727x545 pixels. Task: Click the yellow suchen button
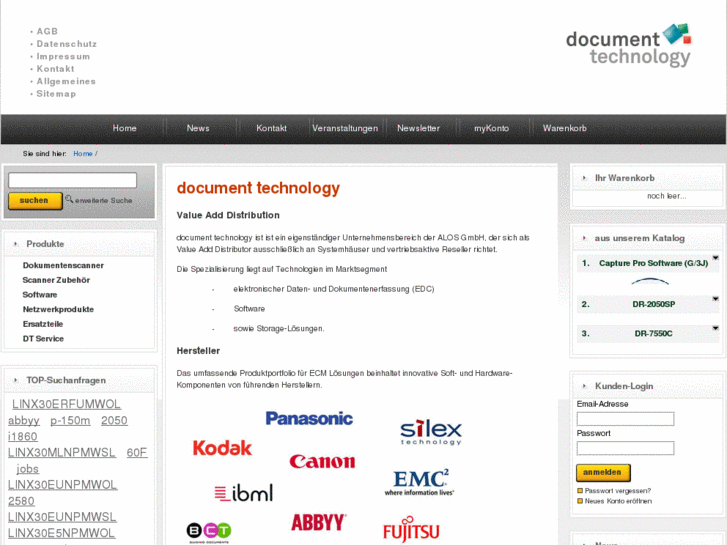click(x=35, y=200)
